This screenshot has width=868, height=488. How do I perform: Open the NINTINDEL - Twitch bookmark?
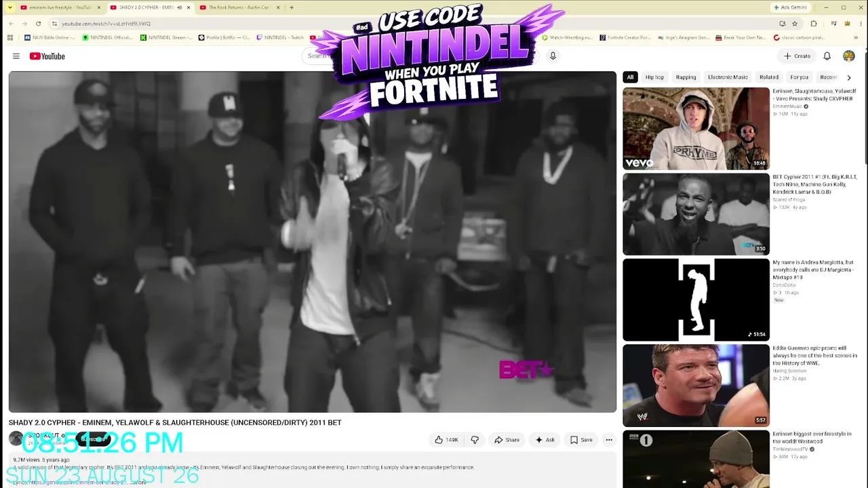pos(281,38)
